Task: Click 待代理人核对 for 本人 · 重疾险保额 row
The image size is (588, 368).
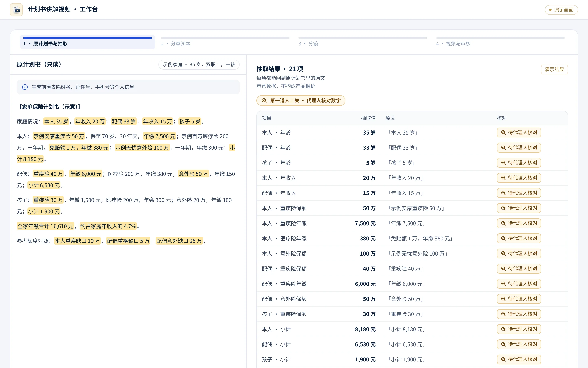Action: [519, 208]
